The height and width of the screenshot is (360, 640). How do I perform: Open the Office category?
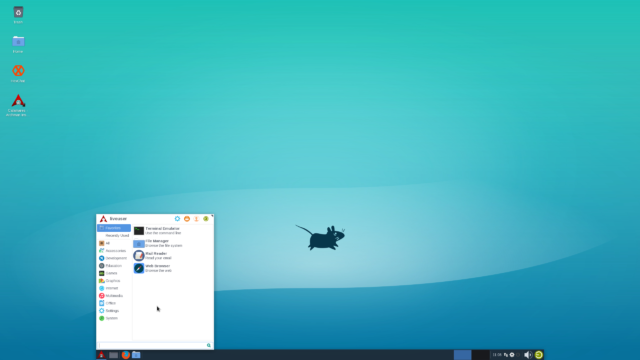coord(114,303)
